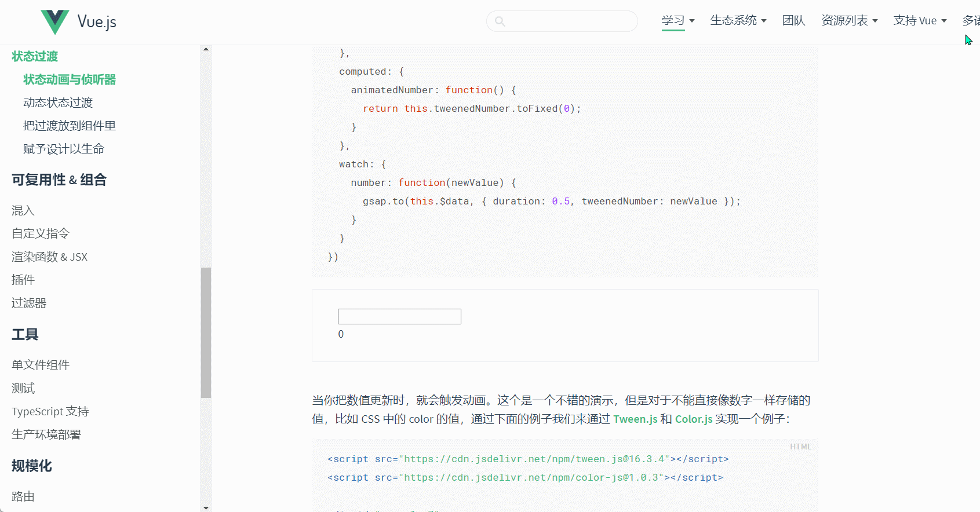
Task: Click the HTML label on code block
Action: click(800, 447)
